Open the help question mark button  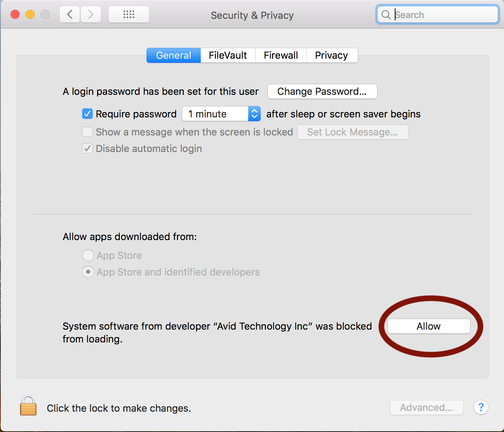pyautogui.click(x=481, y=408)
